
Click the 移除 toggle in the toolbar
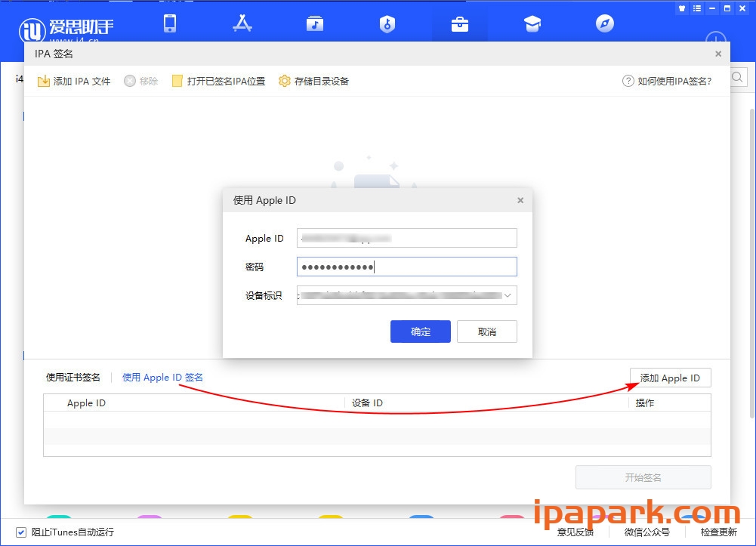(x=140, y=81)
